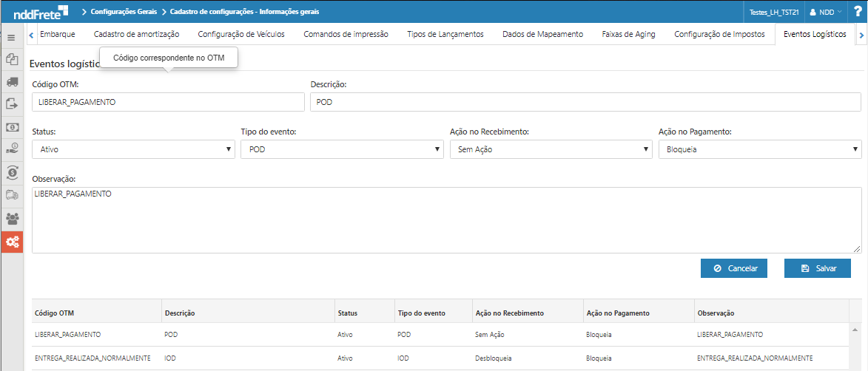Open the Ação no Pagamento dropdown
Image resolution: width=868 pixels, height=371 pixels.
pyautogui.click(x=759, y=149)
